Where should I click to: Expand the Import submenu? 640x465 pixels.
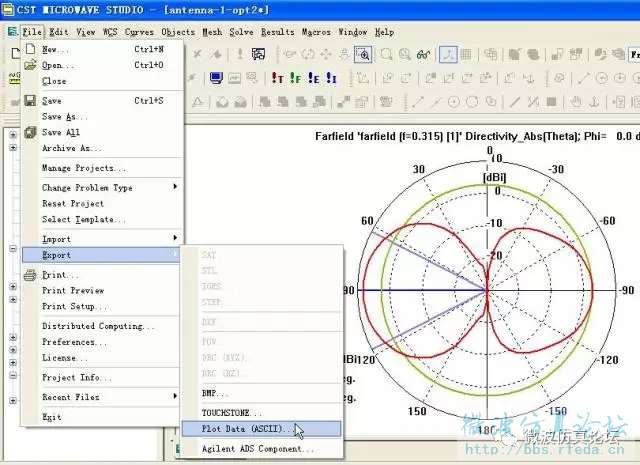point(102,239)
